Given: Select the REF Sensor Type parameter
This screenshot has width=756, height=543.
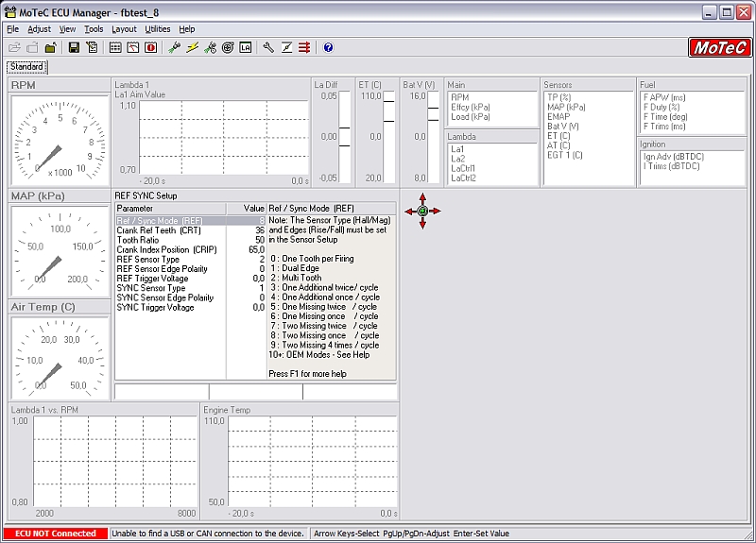Looking at the screenshot, I should 191,259.
